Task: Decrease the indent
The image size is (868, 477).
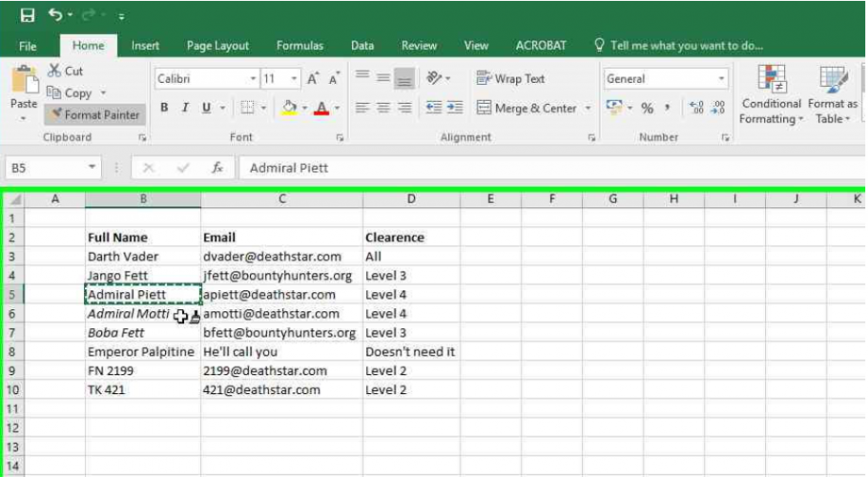Action: point(433,107)
